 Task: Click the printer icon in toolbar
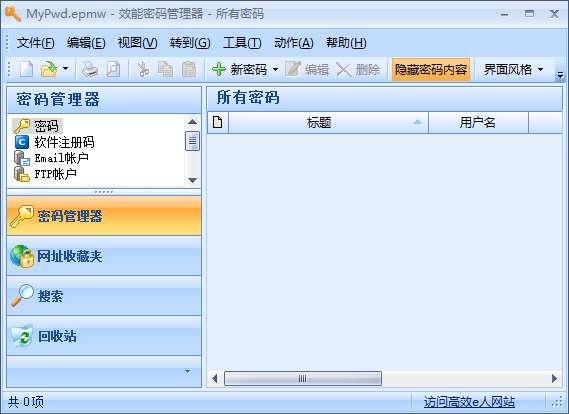pos(89,69)
